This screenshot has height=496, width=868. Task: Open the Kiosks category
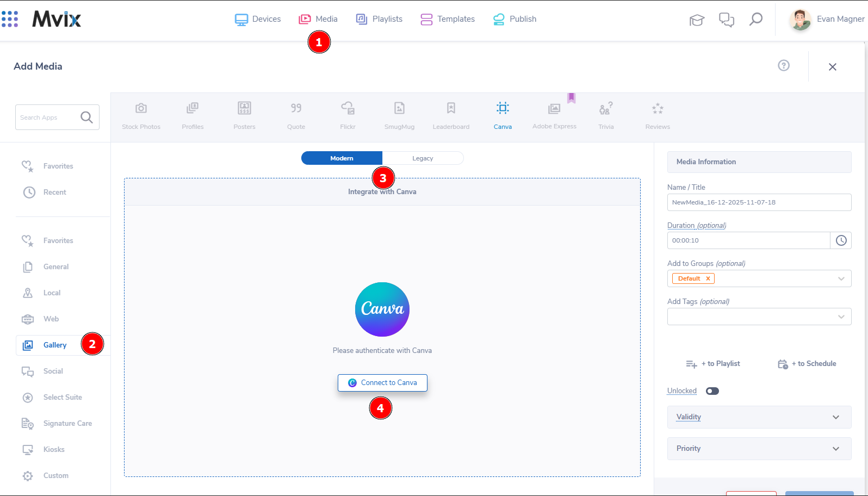point(44,449)
